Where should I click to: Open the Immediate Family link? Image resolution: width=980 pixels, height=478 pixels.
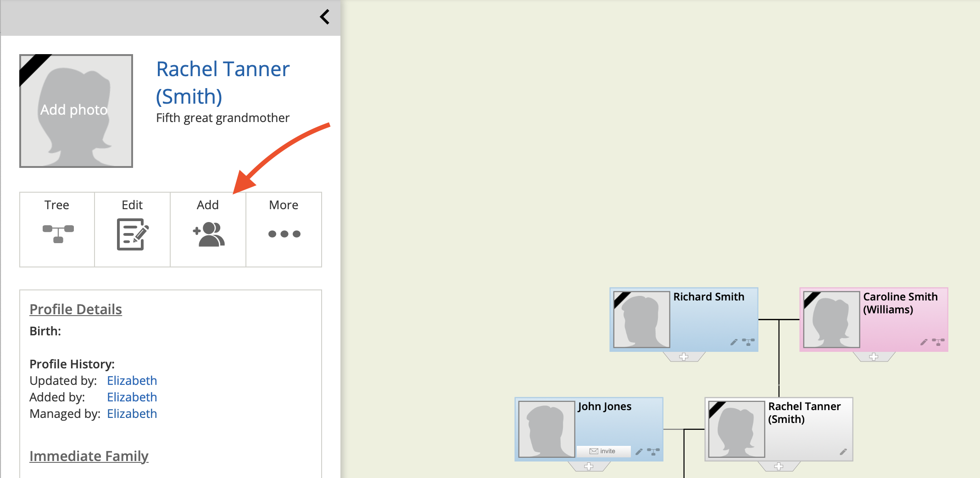pyautogui.click(x=89, y=456)
